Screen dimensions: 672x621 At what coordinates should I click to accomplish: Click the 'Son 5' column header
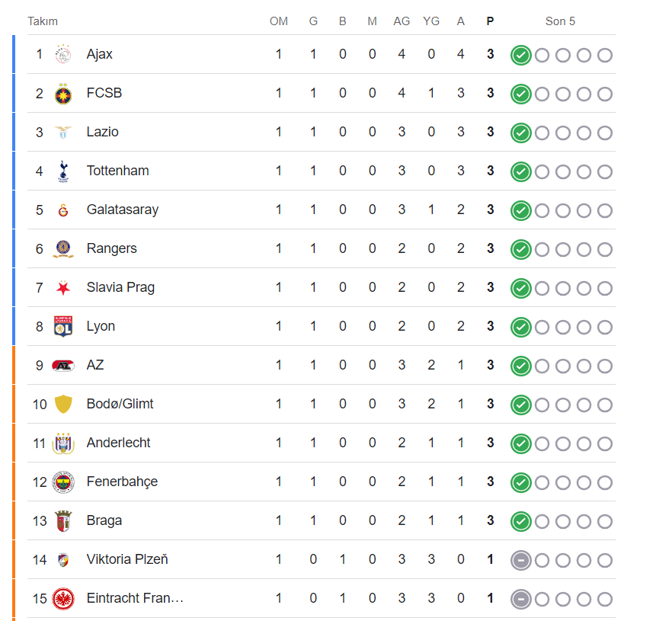[560, 21]
